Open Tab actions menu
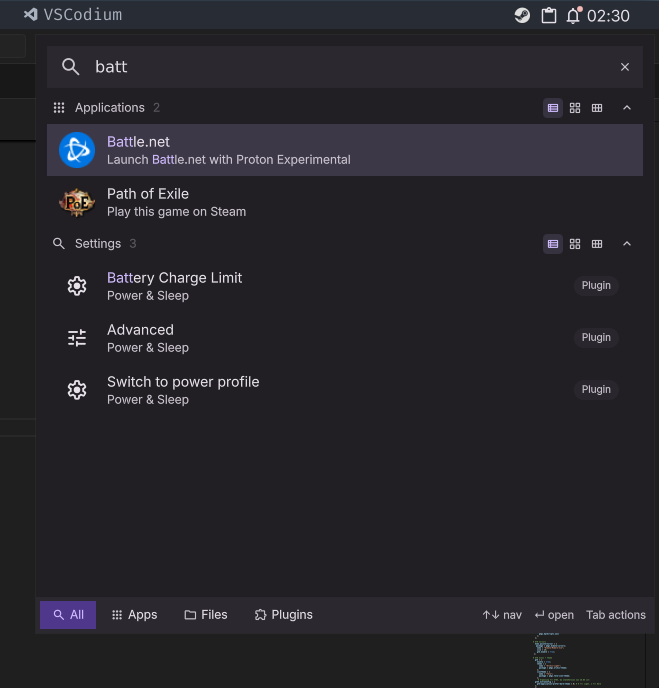Screen dimensions: 659x688 pos(616,615)
